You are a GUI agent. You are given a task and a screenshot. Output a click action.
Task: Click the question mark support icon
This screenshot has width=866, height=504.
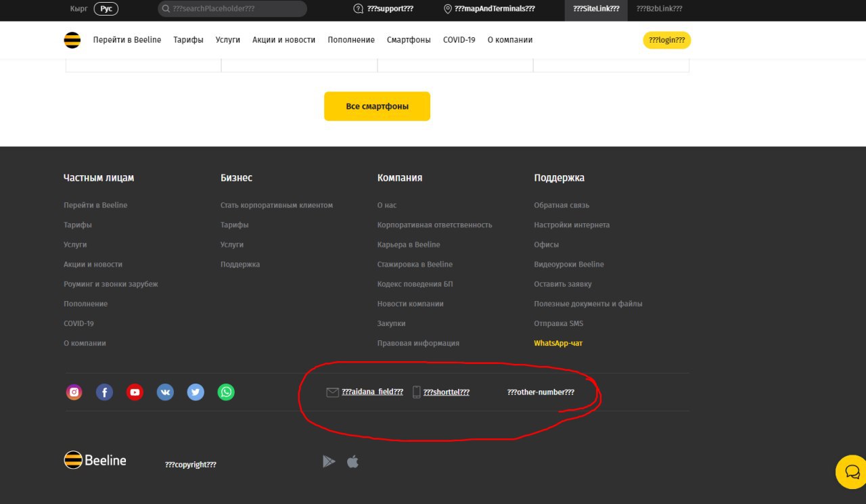(359, 9)
